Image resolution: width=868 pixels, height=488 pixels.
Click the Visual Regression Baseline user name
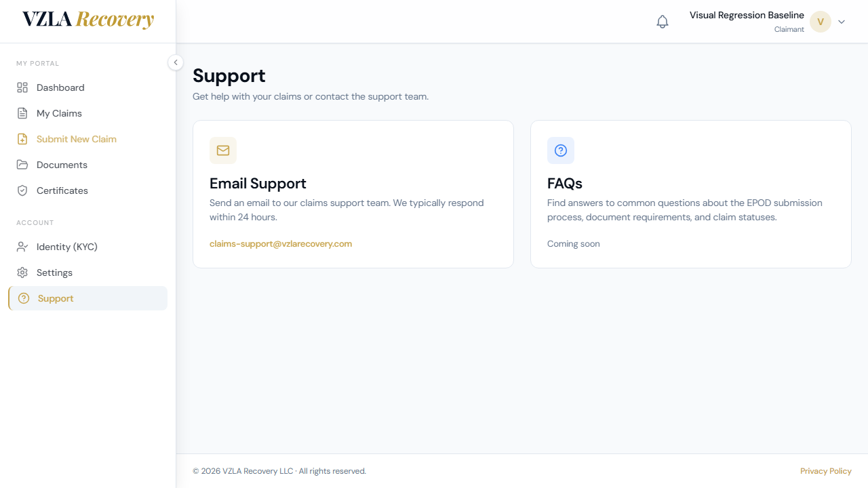click(747, 15)
